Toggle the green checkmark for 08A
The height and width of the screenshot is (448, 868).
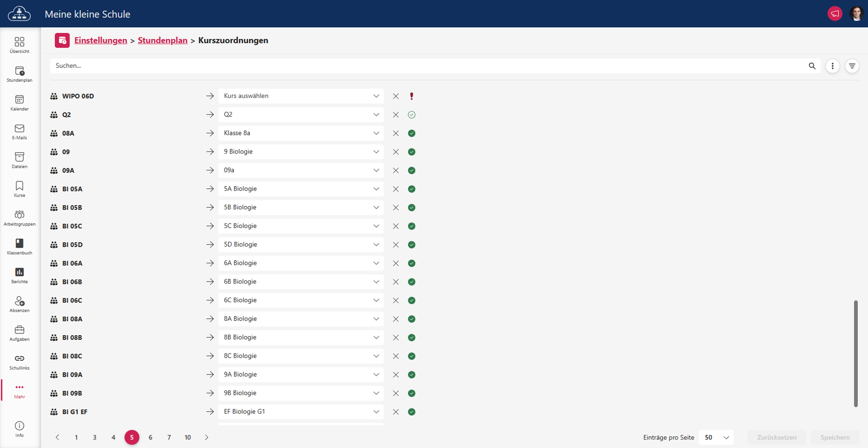pyautogui.click(x=411, y=134)
